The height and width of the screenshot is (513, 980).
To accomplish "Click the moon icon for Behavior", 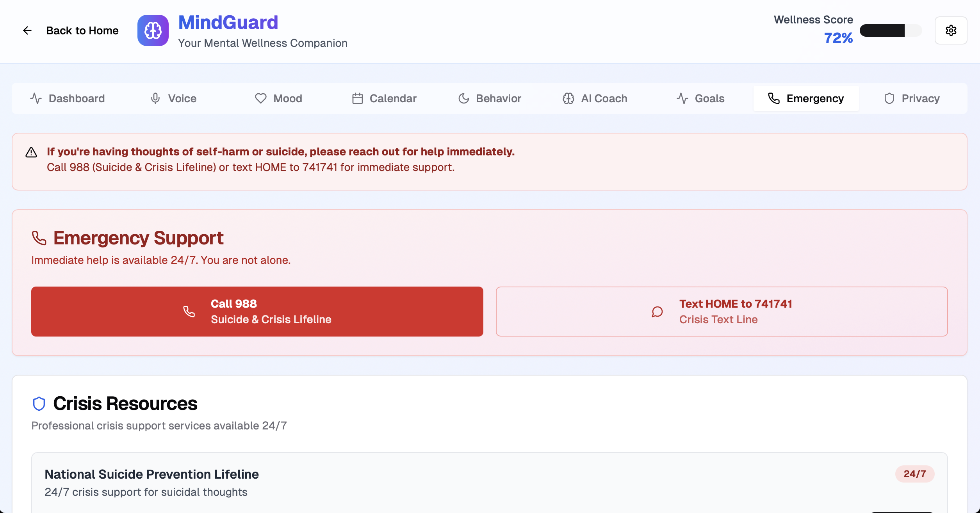I will [464, 98].
